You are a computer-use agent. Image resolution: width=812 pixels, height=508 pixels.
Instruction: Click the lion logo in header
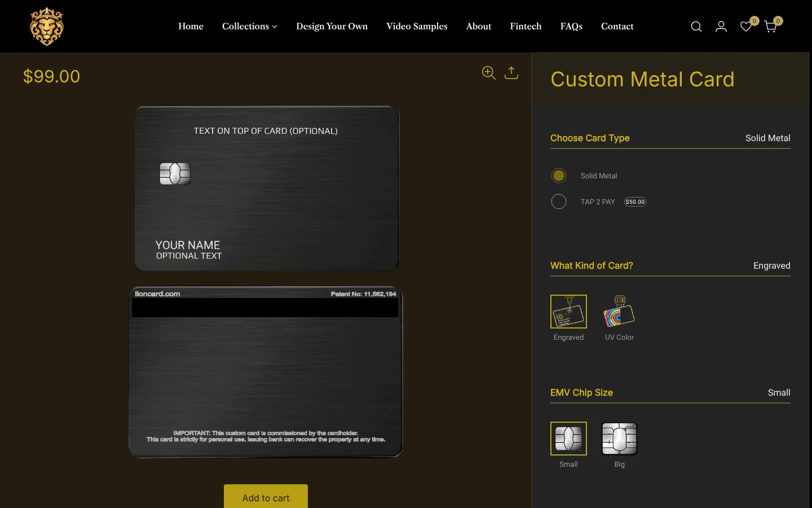(47, 27)
